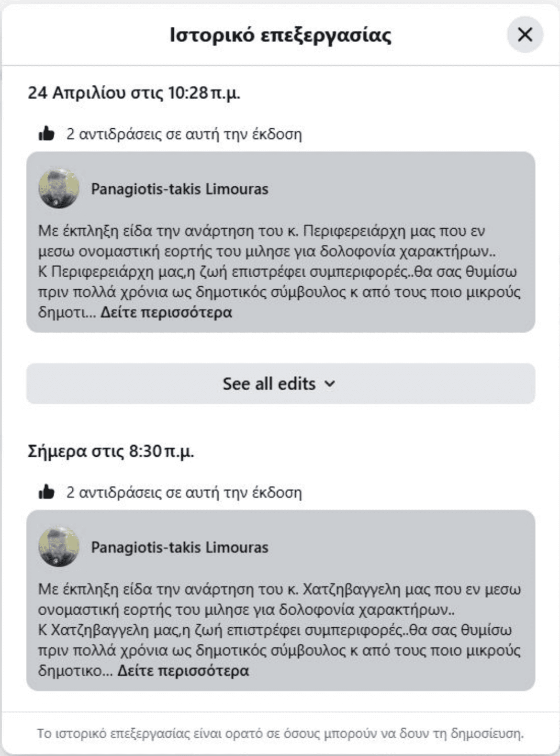Click the line "ονομαστική εορτής" in today's version

pos(246,610)
